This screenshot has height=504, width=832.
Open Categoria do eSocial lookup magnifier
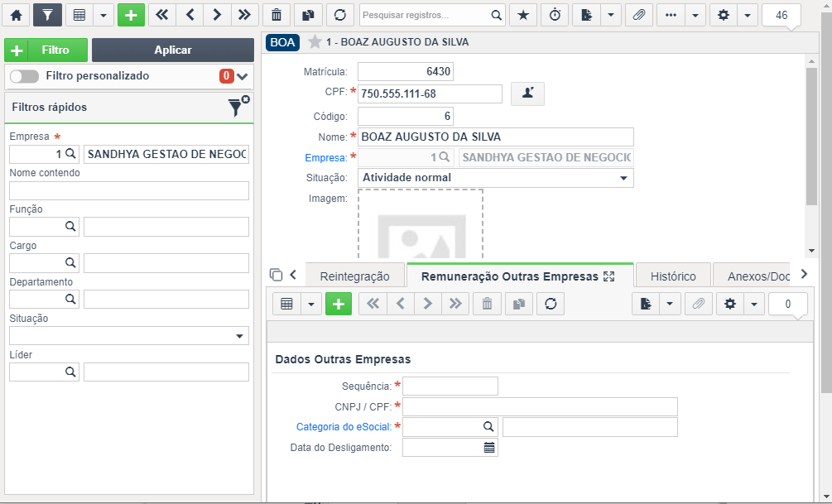pos(488,426)
